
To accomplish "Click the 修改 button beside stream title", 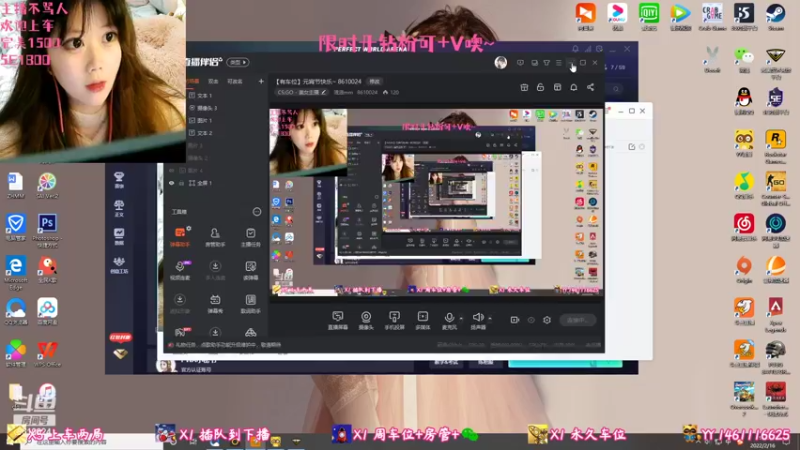I will [x=374, y=82].
